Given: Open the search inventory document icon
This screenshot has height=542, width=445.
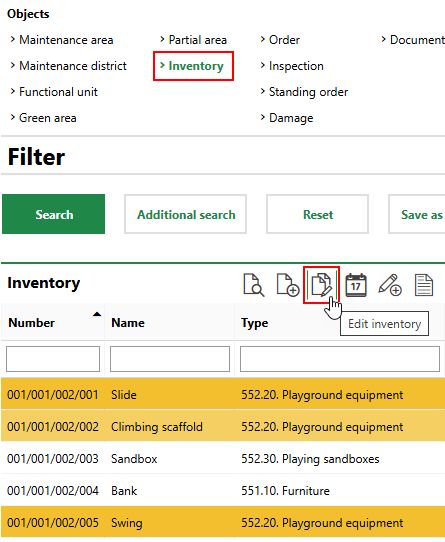Looking at the screenshot, I should [254, 285].
